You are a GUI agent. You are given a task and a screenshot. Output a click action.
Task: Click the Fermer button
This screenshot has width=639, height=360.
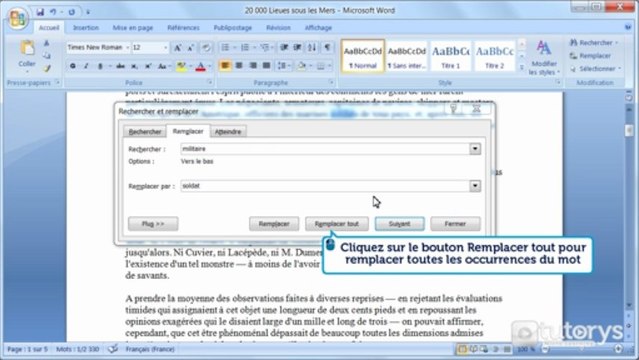coord(455,224)
